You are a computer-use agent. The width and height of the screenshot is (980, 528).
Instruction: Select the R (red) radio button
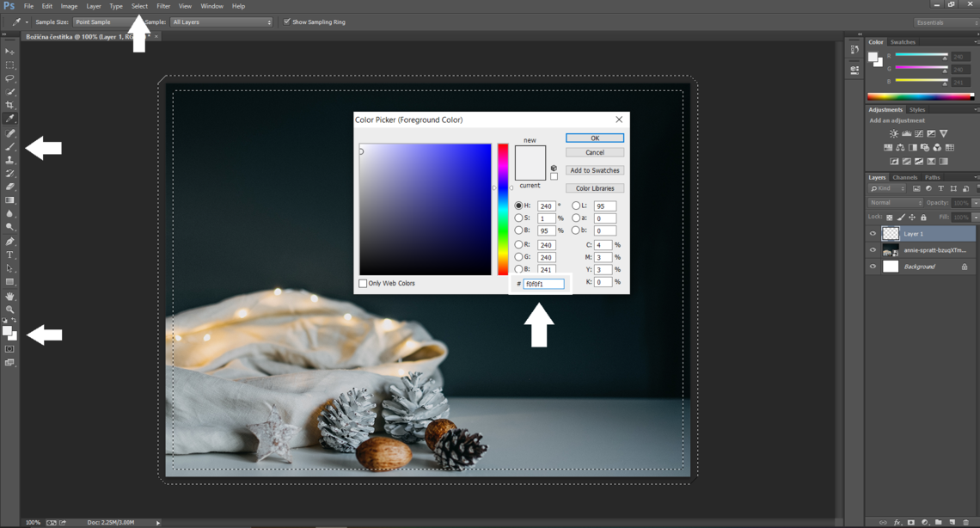518,245
